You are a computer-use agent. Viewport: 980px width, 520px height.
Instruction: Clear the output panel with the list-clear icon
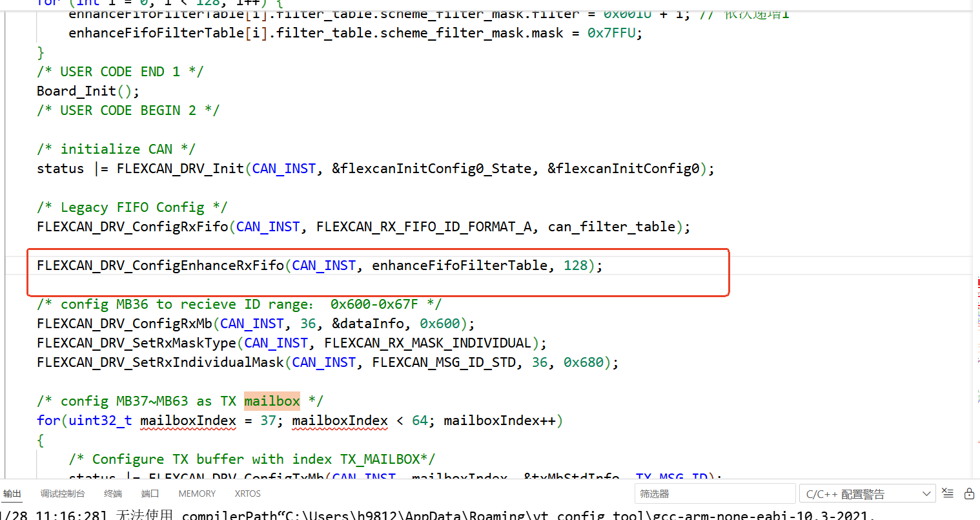tap(948, 493)
